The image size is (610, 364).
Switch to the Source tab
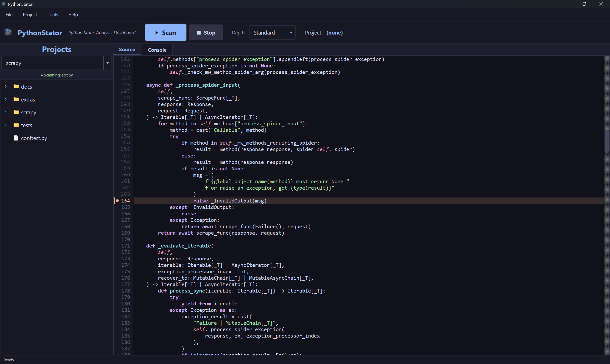tap(127, 50)
